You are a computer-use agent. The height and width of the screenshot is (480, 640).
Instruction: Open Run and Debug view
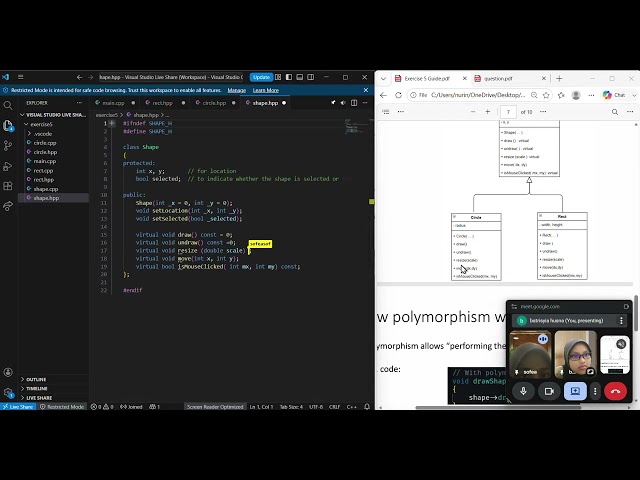8,166
